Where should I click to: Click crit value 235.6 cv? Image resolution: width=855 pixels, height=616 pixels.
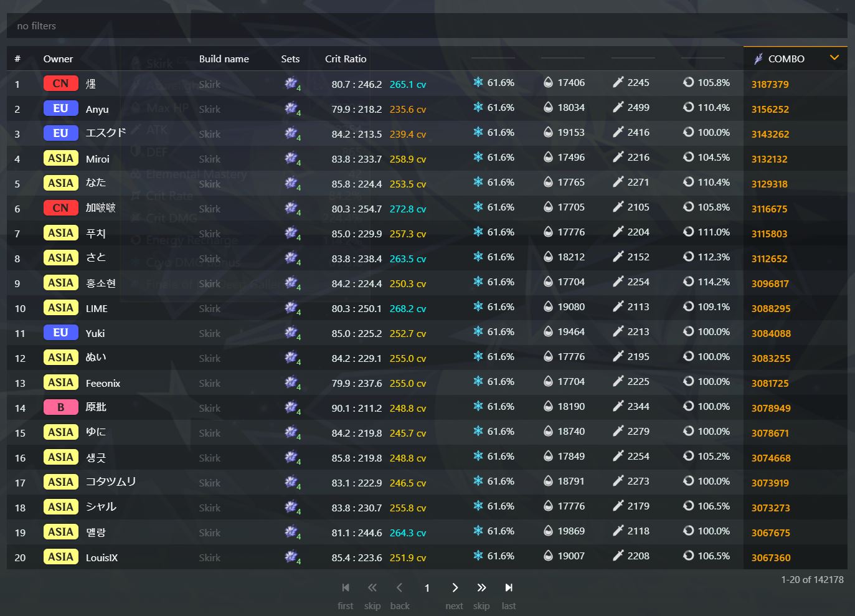tap(408, 109)
